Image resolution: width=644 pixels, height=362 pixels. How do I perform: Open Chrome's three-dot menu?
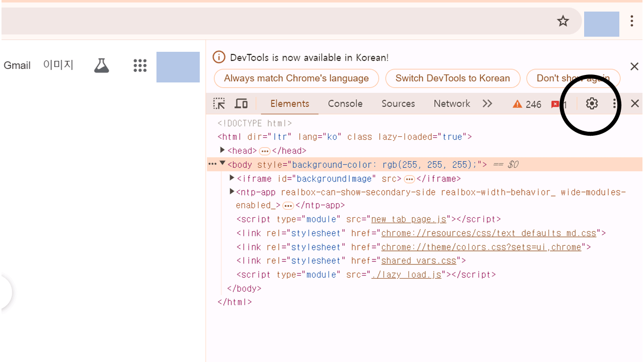click(x=632, y=21)
